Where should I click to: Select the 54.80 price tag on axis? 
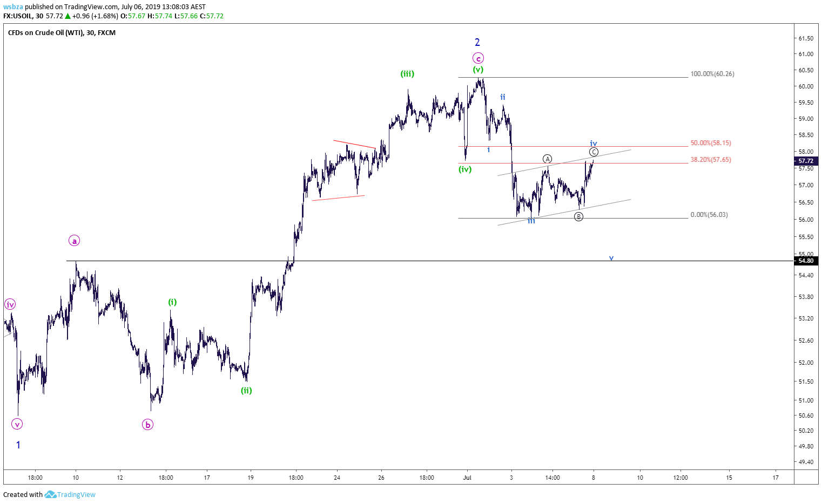tap(806, 261)
